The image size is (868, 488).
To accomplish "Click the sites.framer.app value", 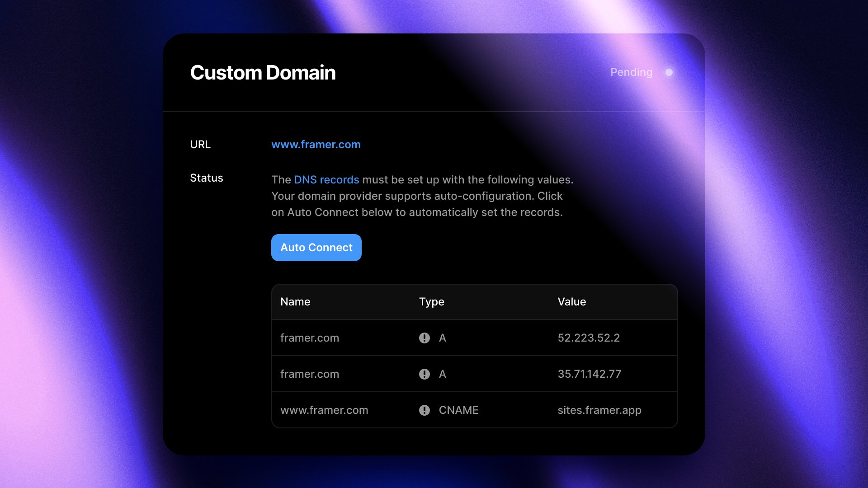I will click(599, 410).
